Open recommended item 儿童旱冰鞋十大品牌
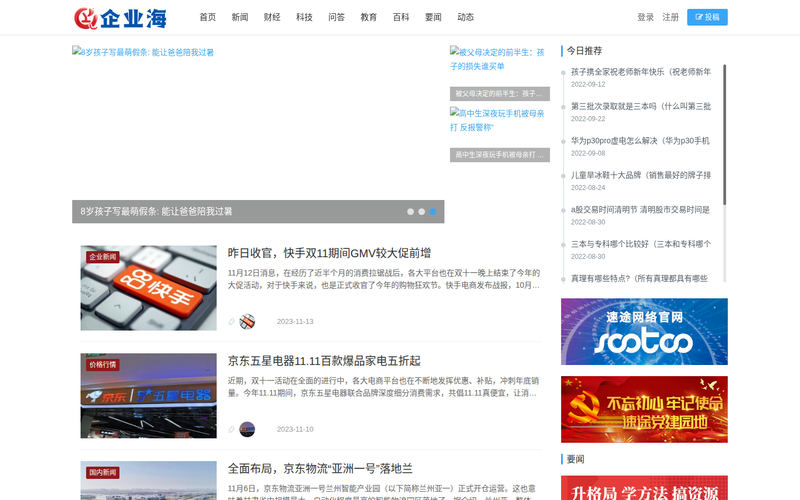The image size is (800, 500). (x=641, y=175)
